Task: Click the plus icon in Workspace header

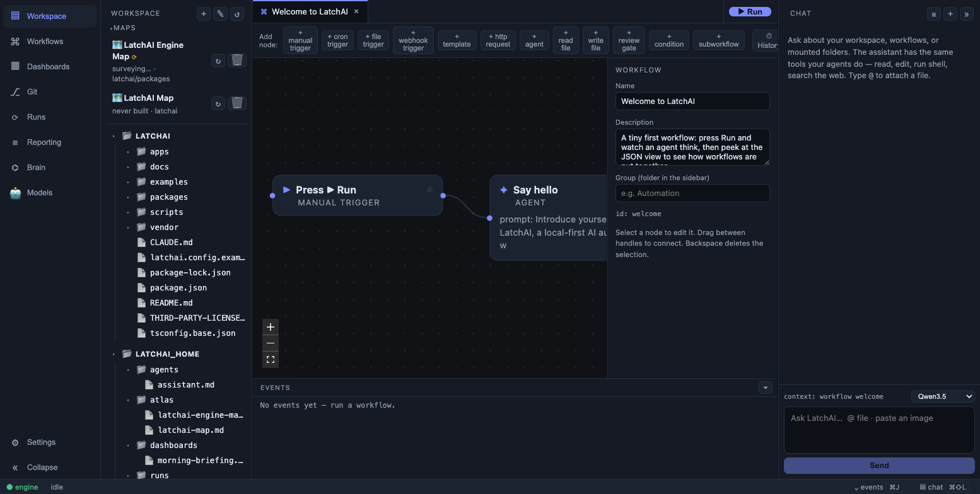Action: coord(203,14)
